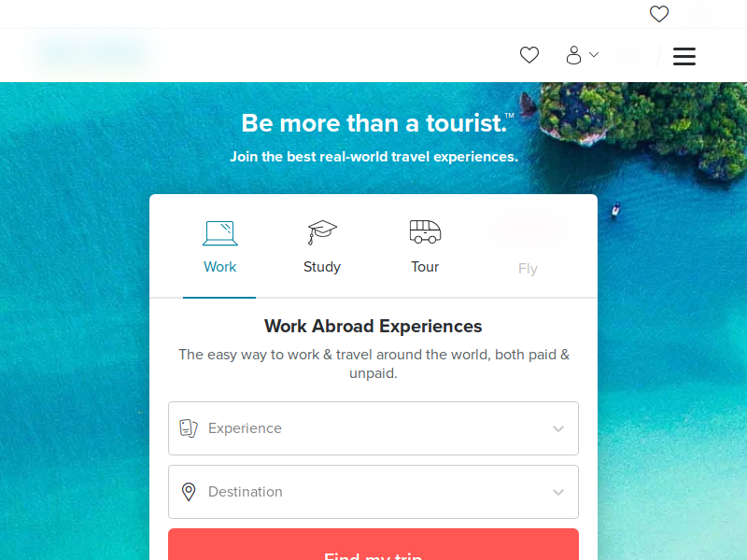Expand the account menu chevron arrow
Viewport: 747px width, 560px height.
(x=594, y=55)
